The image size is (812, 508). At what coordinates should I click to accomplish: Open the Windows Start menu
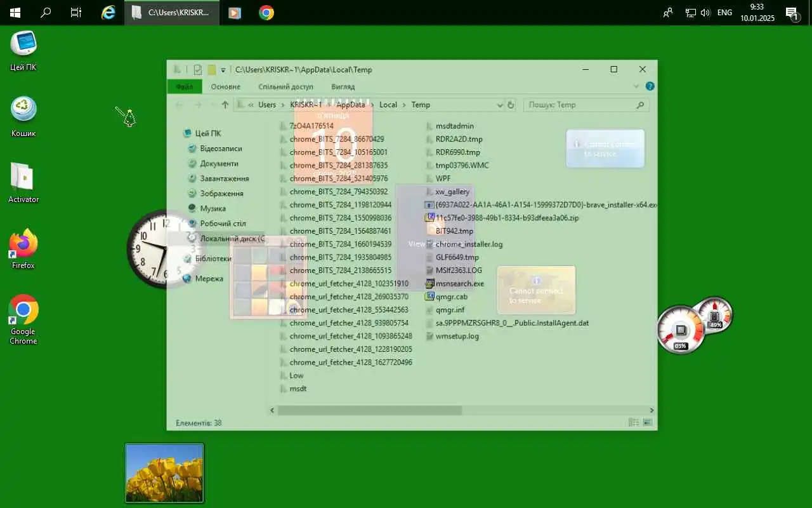pyautogui.click(x=15, y=13)
